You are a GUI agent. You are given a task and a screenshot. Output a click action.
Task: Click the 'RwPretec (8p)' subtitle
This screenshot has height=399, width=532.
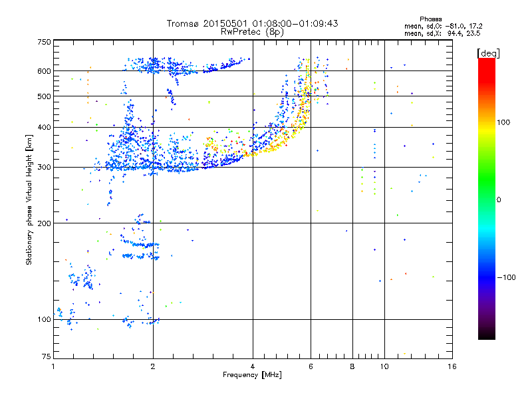(x=252, y=32)
